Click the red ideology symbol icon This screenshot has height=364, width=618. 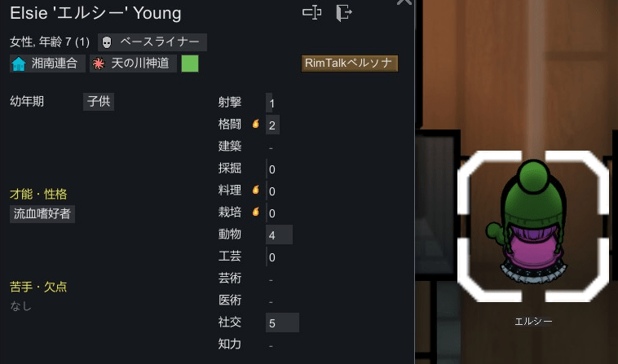[98, 64]
